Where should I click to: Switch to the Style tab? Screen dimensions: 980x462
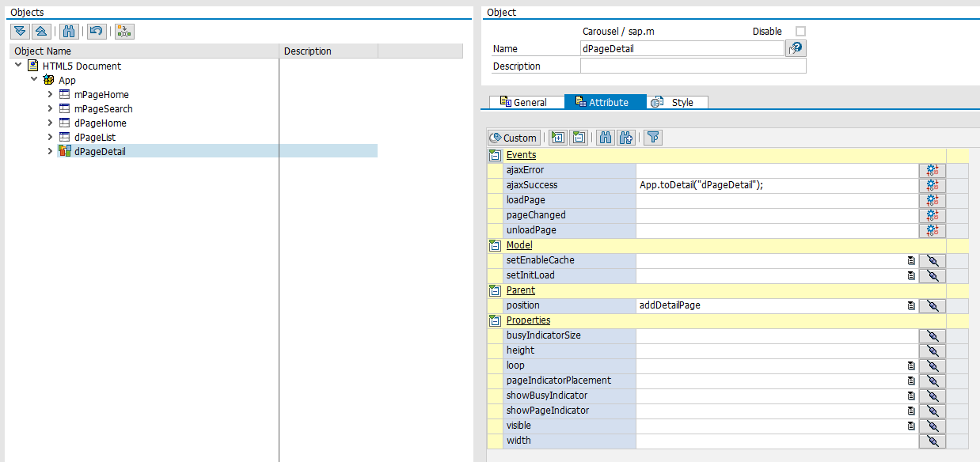coord(677,102)
